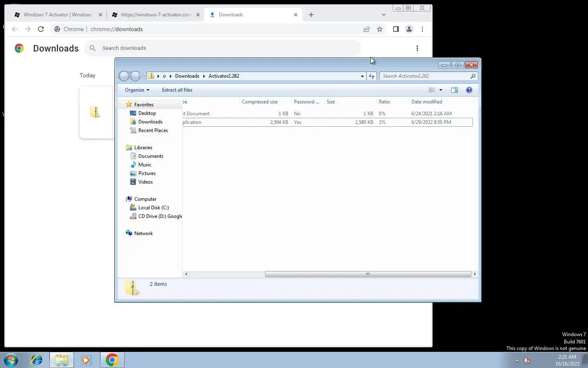Select Network in navigation pane

[143, 233]
